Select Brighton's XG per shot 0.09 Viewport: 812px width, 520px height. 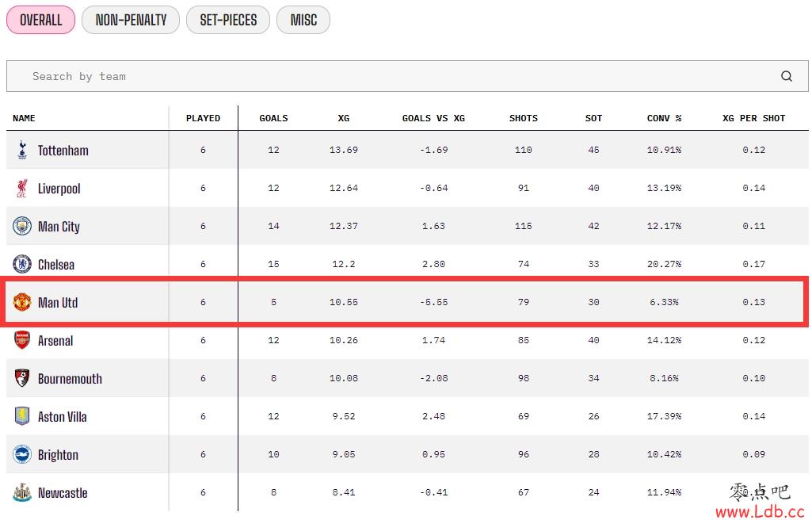[x=753, y=455]
